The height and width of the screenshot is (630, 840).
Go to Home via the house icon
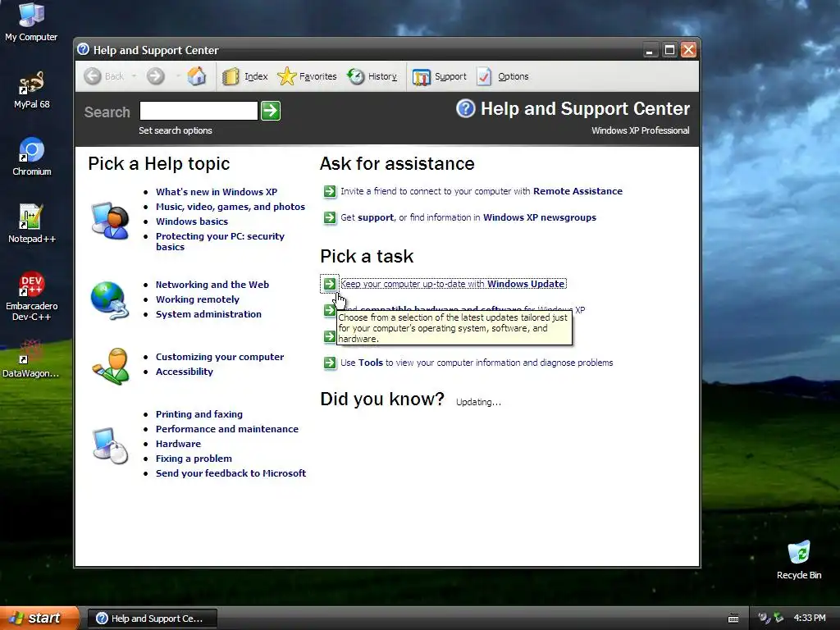click(x=197, y=76)
